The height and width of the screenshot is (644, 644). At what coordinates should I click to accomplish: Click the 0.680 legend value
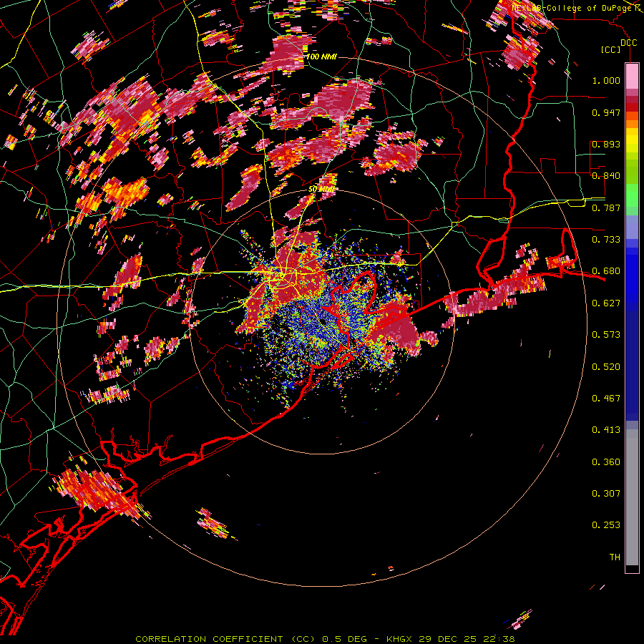(606, 271)
